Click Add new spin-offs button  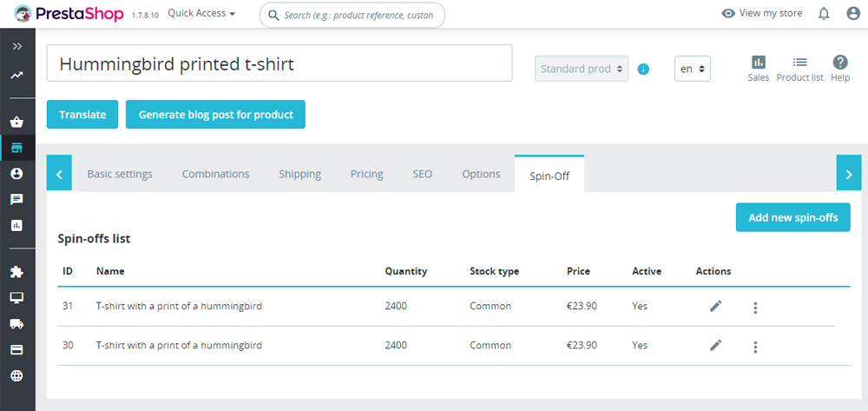point(792,217)
